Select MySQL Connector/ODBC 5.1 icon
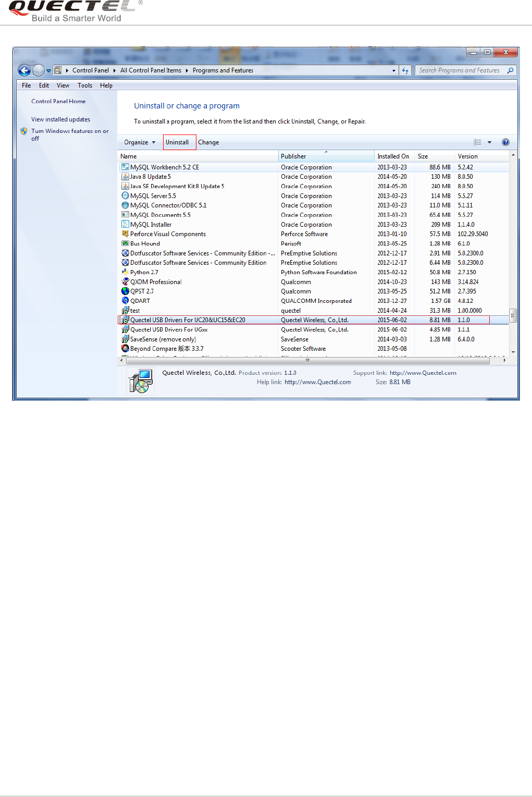This screenshot has width=532, height=797. point(125,205)
